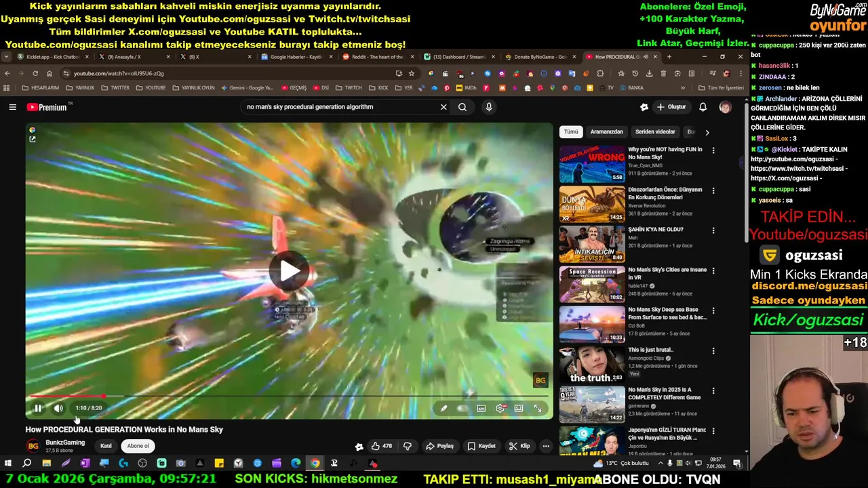Switch to the Reddit browser tab
The height and width of the screenshot is (488, 868).
pos(378,57)
